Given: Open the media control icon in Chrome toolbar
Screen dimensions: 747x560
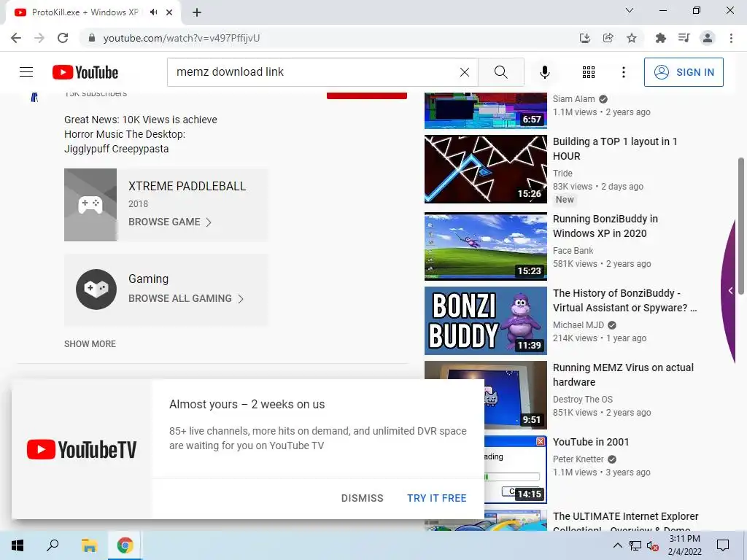Looking at the screenshot, I should [684, 38].
